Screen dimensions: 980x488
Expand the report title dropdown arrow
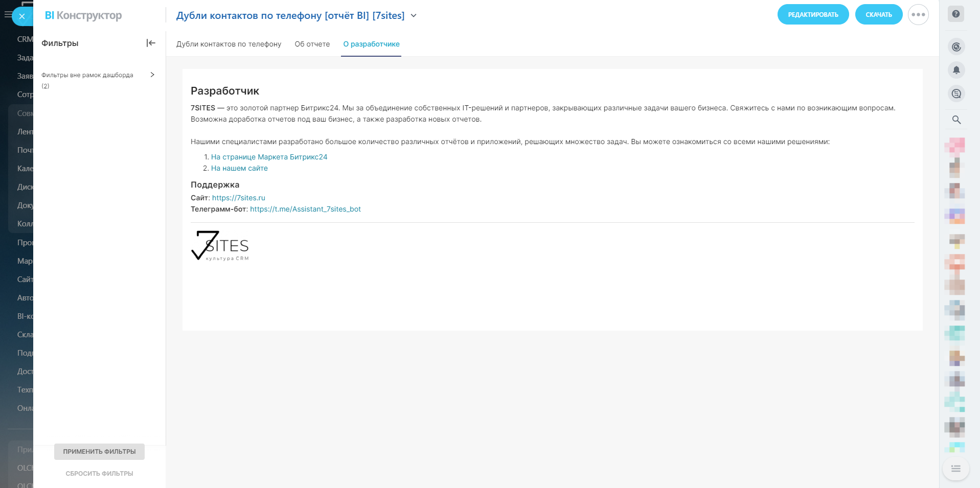414,16
